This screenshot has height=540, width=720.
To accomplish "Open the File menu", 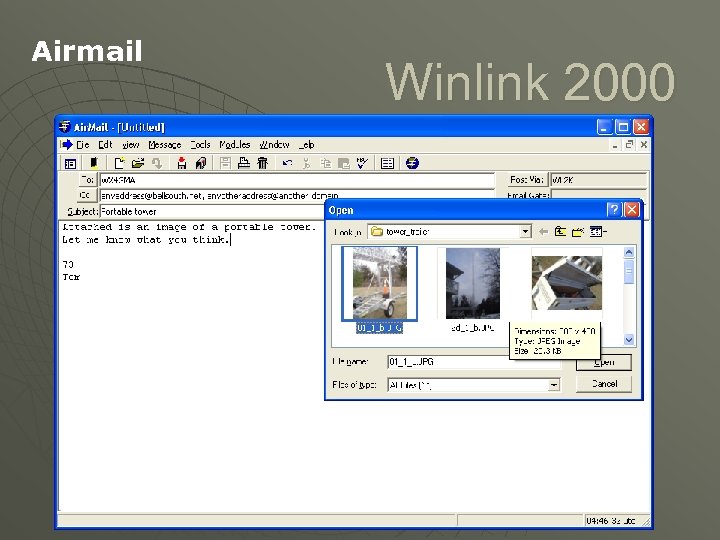I will tap(83, 145).
